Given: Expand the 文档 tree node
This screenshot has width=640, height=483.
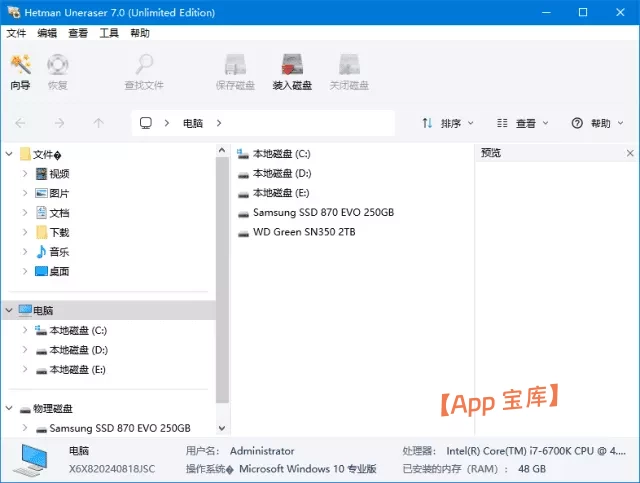Looking at the screenshot, I should click(x=25, y=213).
